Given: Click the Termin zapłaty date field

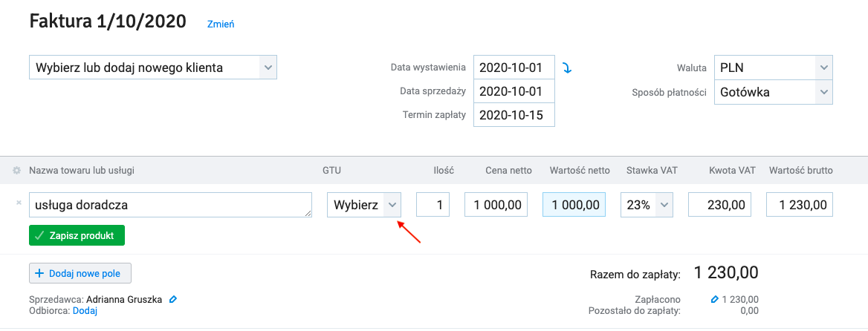Looking at the screenshot, I should [514, 115].
